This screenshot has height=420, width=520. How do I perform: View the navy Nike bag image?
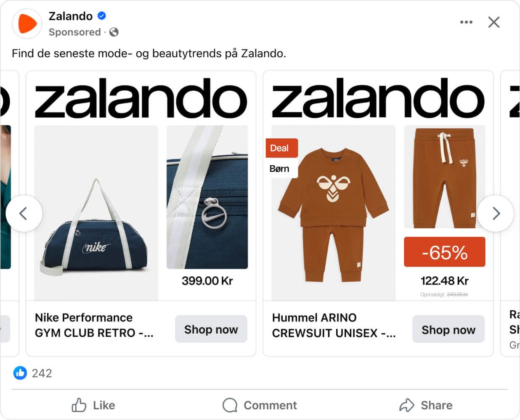pos(96,213)
